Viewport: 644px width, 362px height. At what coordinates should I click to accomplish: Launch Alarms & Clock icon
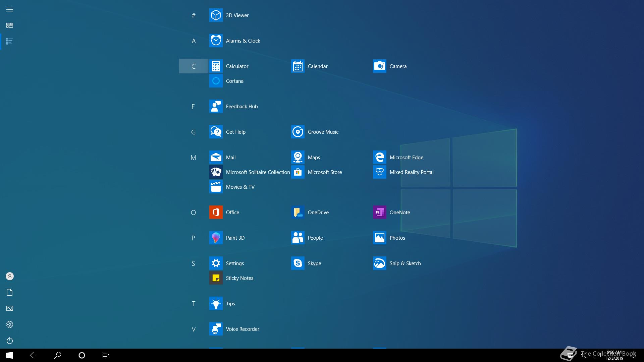(216, 41)
